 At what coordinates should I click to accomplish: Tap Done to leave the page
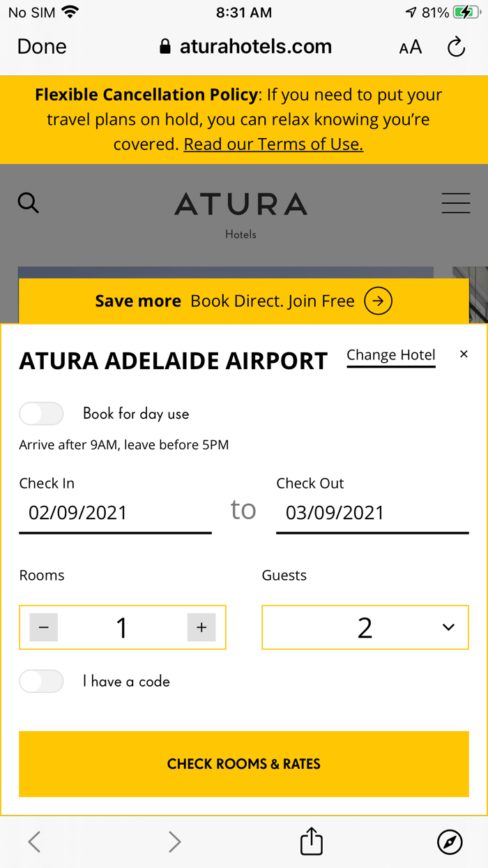click(41, 47)
